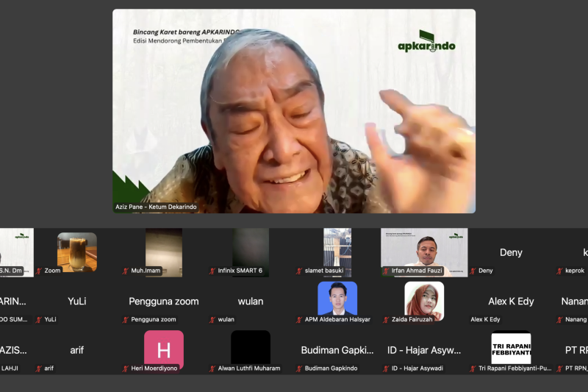Viewport: 588px width, 392px height.
Task: Click the truncated Budiman Gapki... display name
Action: tap(337, 350)
